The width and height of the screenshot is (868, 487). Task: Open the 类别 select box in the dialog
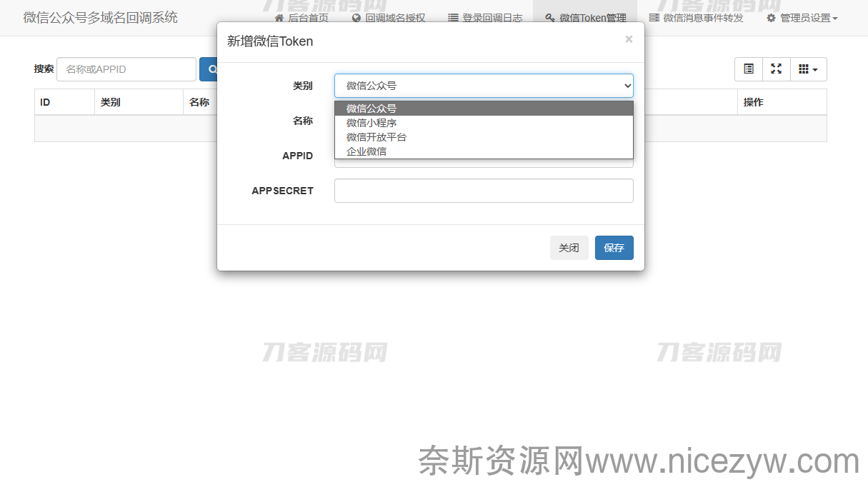point(484,86)
